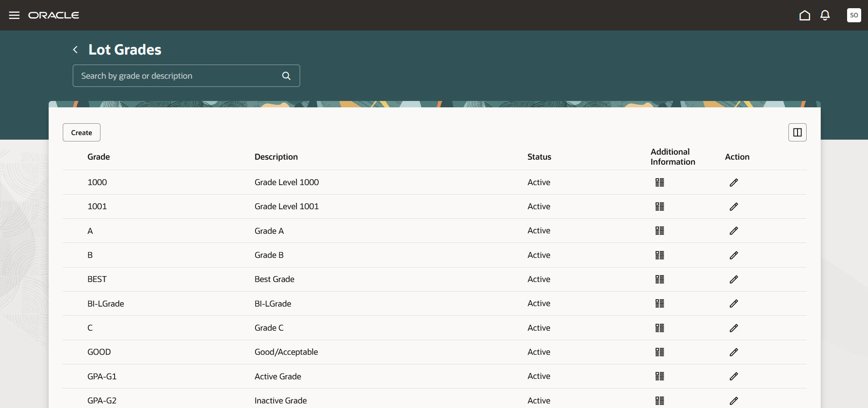Edit the Grade C row
The height and width of the screenshot is (408, 868).
tap(734, 328)
